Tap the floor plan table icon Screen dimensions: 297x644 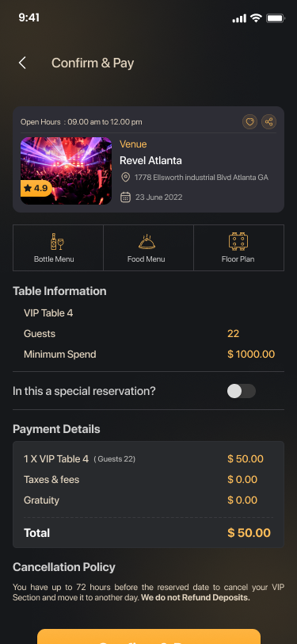(x=238, y=241)
